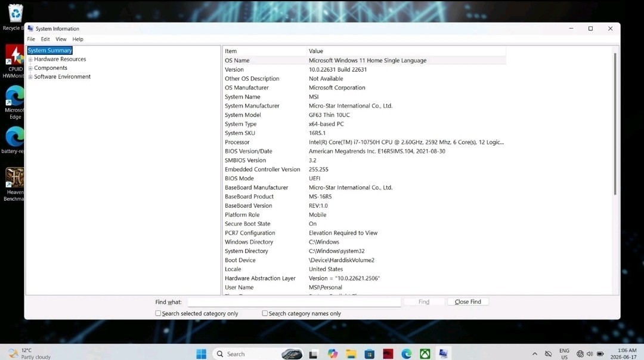644x360 pixels.
Task: Enable Search selected category only
Action: point(157,313)
